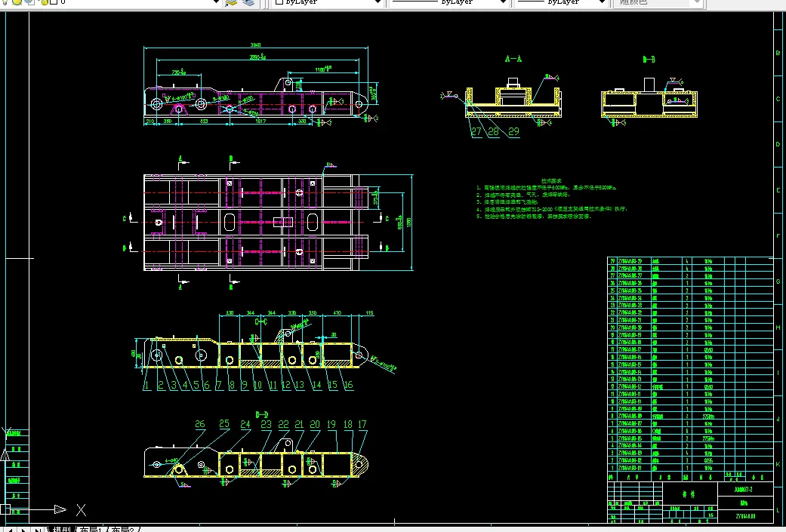Click border zone letter K
Viewport: 786px width, 532px height.
778,464
